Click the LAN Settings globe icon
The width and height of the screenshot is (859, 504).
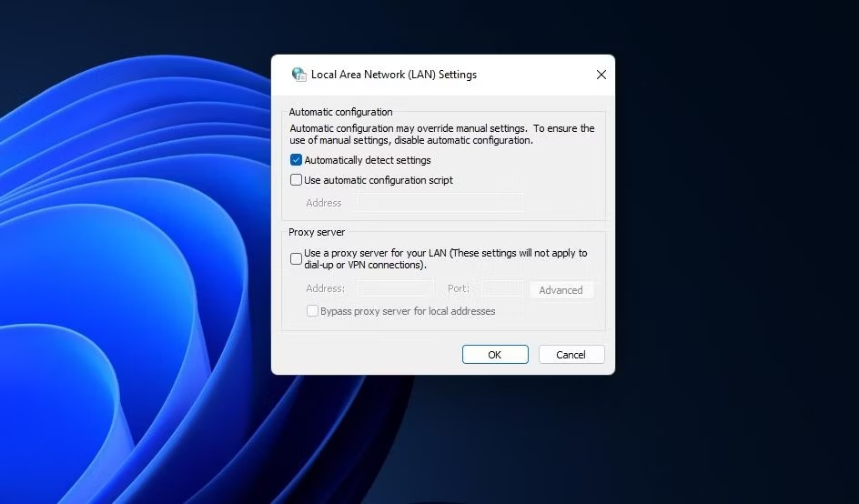pos(298,75)
